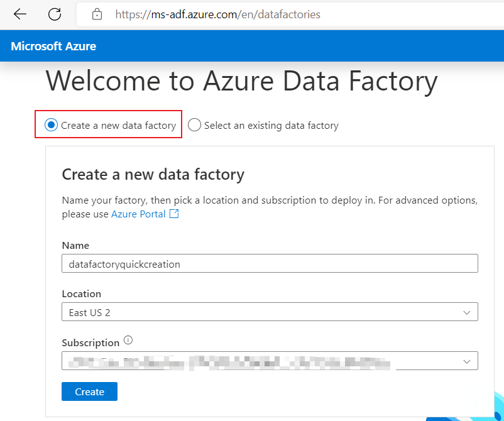
Task: Click the external link icon beside Azure Portal
Action: point(174,214)
